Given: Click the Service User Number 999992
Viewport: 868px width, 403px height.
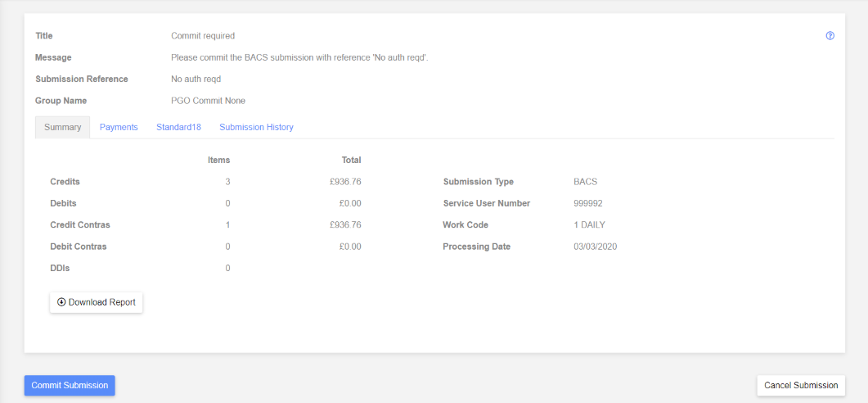Looking at the screenshot, I should [x=588, y=203].
